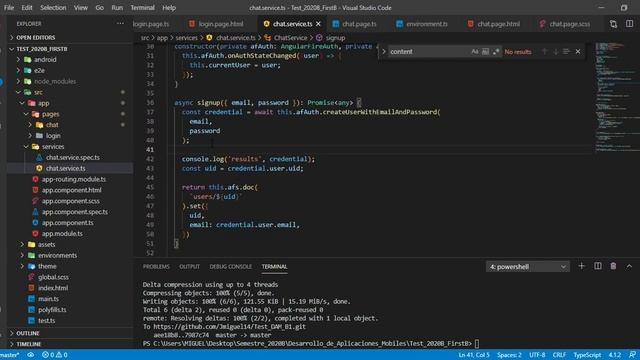Viewport: 640px width, 360px height.
Task: Switch to the OUTPUT panel tab
Action: pos(189,267)
